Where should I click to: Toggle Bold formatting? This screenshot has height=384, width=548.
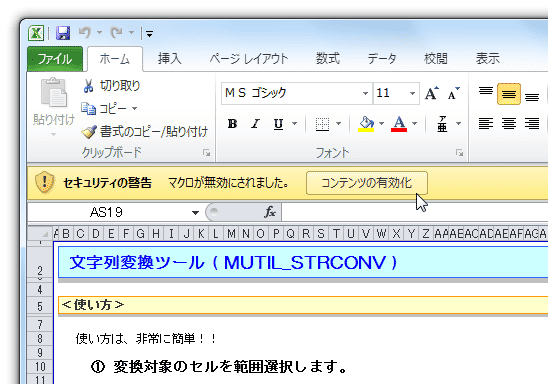[232, 124]
